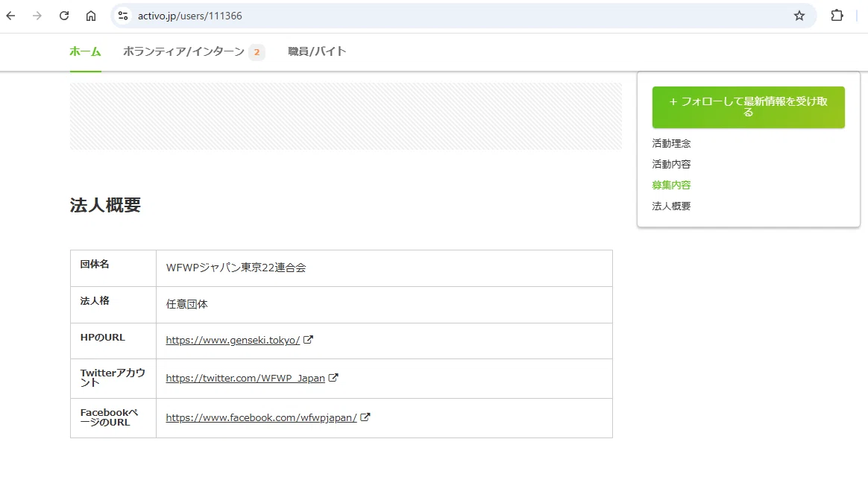868x477 pixels.
Task: Click the external-link icon beside genseki.tokyo
Action: pos(308,340)
